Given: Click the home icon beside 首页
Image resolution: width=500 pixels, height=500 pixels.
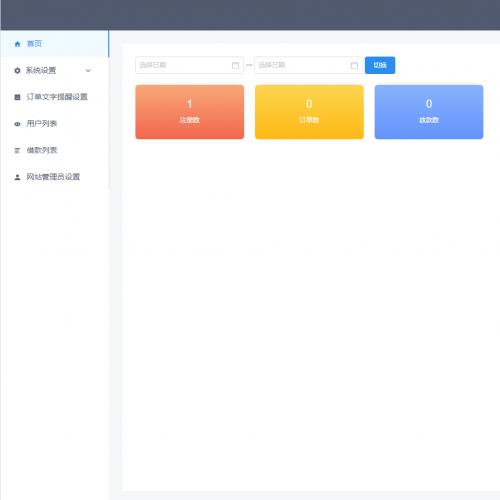Looking at the screenshot, I should (x=17, y=44).
